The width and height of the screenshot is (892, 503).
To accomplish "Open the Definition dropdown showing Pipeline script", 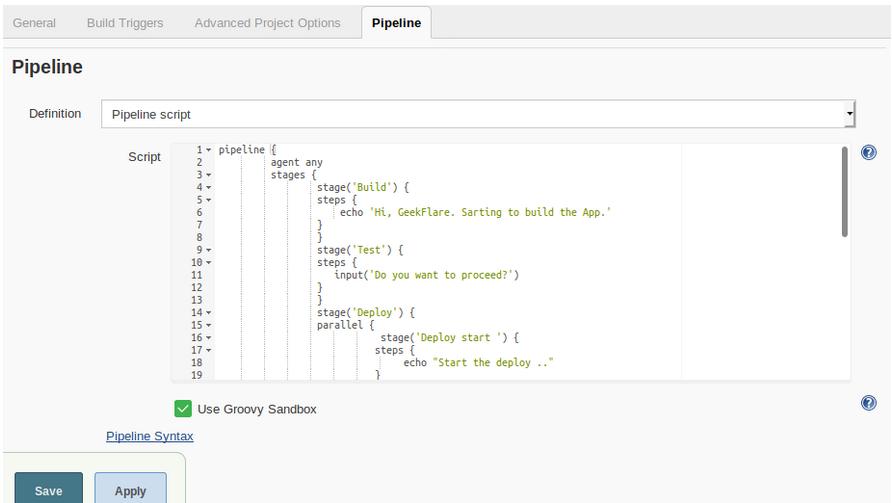I will [x=478, y=114].
